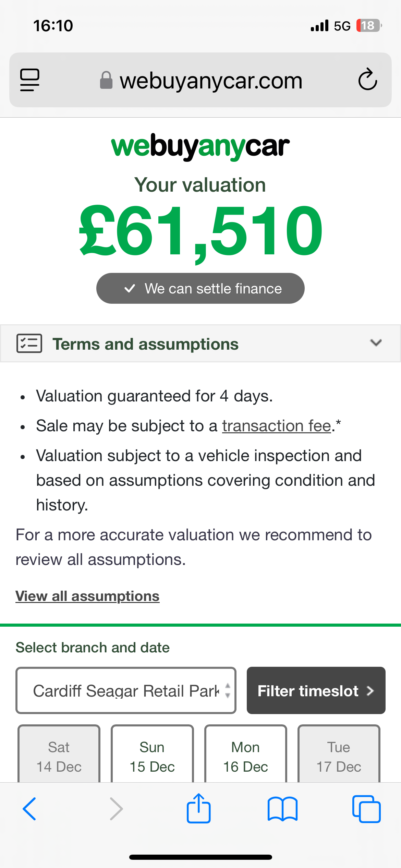Choose the Mon 16 Dec date
This screenshot has width=401, height=868.
[245, 756]
